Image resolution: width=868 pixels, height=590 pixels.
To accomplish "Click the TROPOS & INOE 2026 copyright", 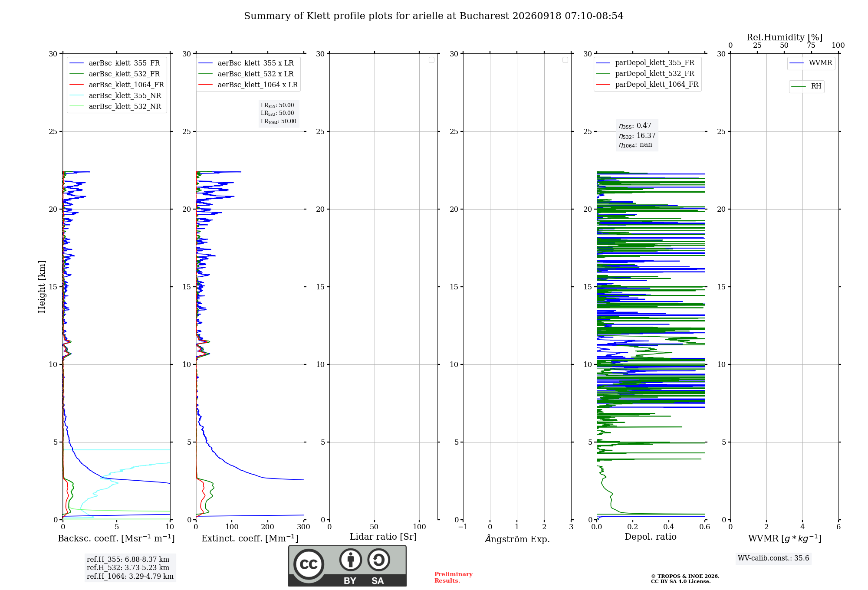I will point(685,576).
